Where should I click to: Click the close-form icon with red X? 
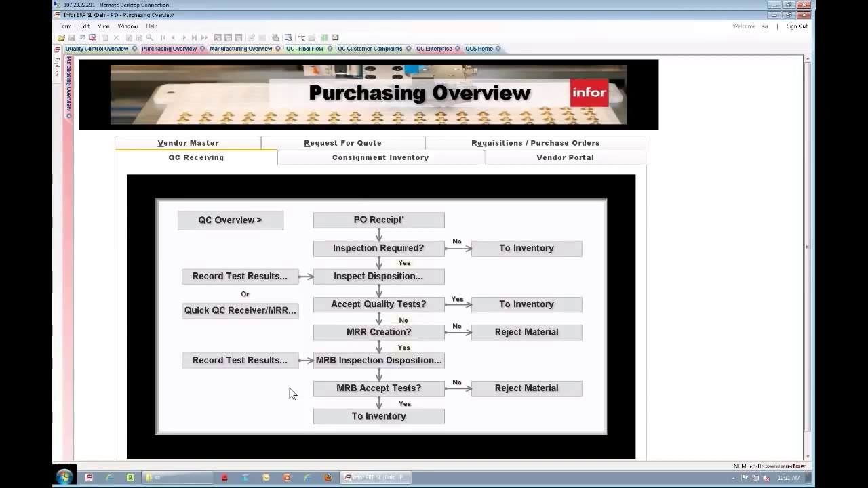coord(92,37)
